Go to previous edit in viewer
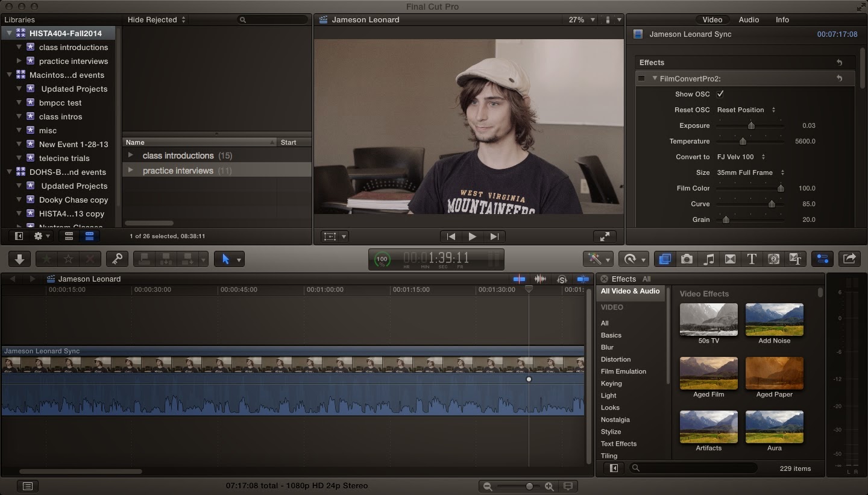 click(x=451, y=236)
